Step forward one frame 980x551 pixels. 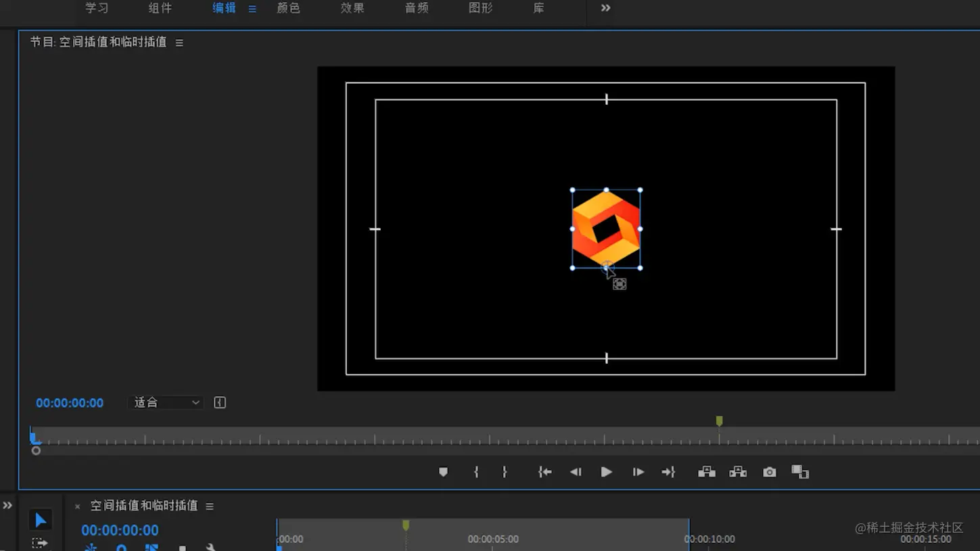[638, 472]
